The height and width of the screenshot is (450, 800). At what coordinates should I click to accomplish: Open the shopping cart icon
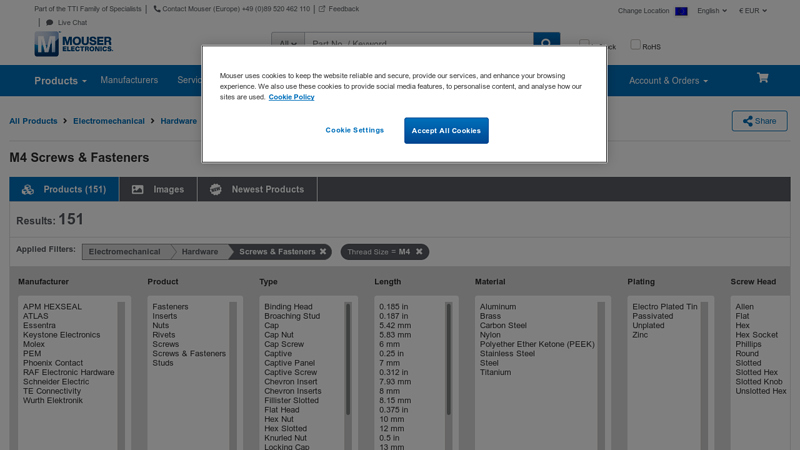(763, 78)
